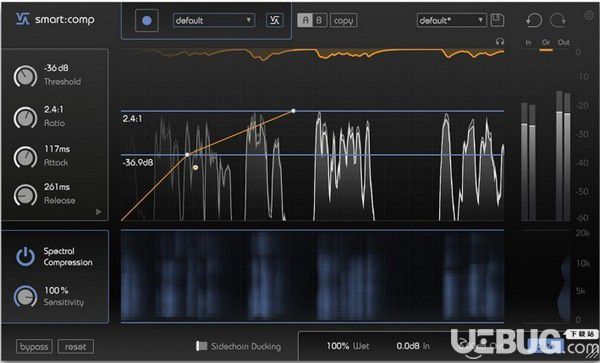Click the Spectral Compression label
The width and height of the screenshot is (600, 363).
click(x=68, y=257)
